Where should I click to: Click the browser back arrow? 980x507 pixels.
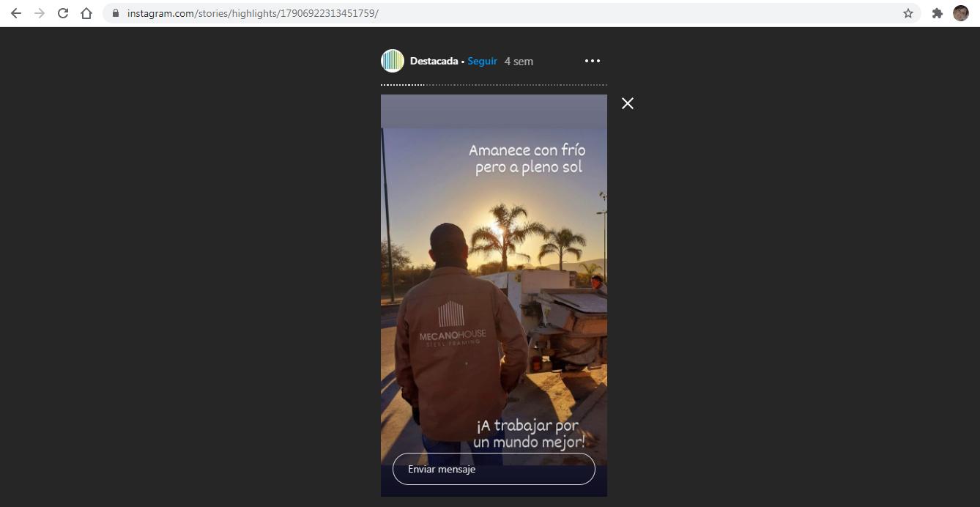click(16, 13)
